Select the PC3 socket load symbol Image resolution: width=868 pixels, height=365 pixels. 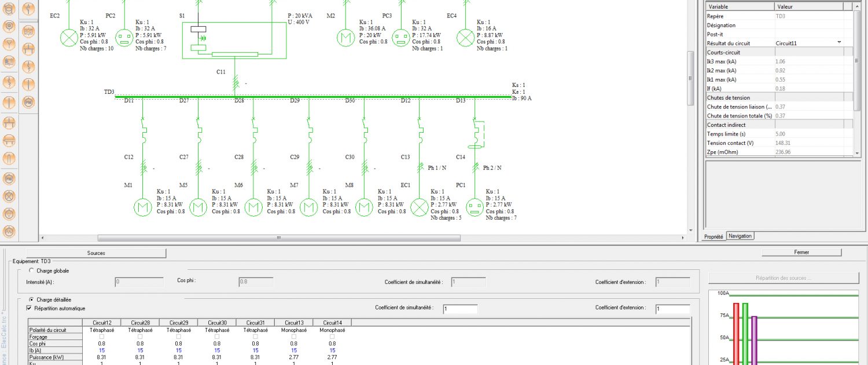pos(400,38)
